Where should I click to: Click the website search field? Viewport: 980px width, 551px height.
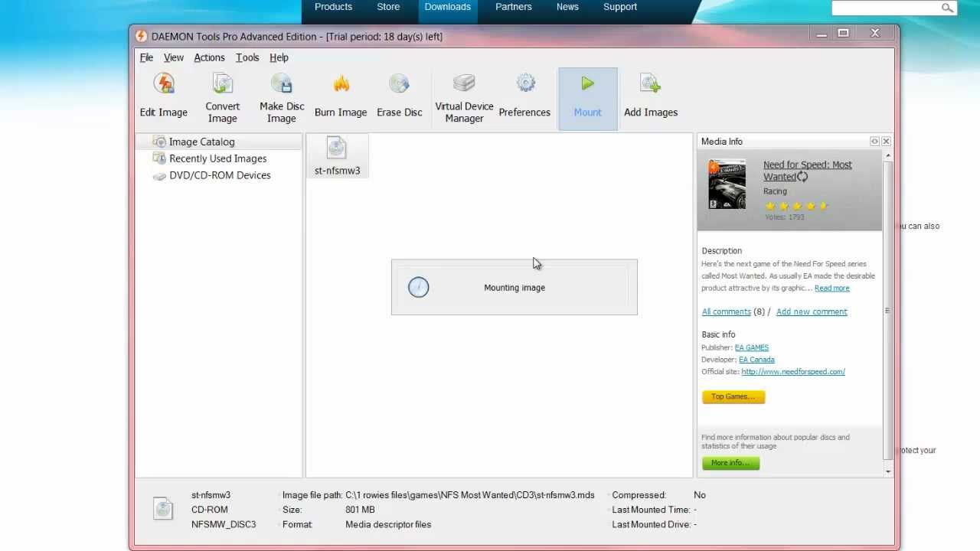(887, 8)
